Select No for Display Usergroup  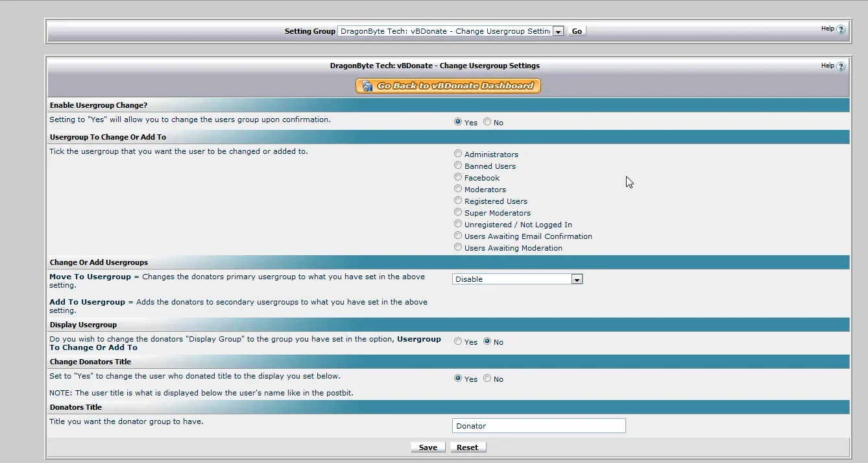pyautogui.click(x=487, y=341)
